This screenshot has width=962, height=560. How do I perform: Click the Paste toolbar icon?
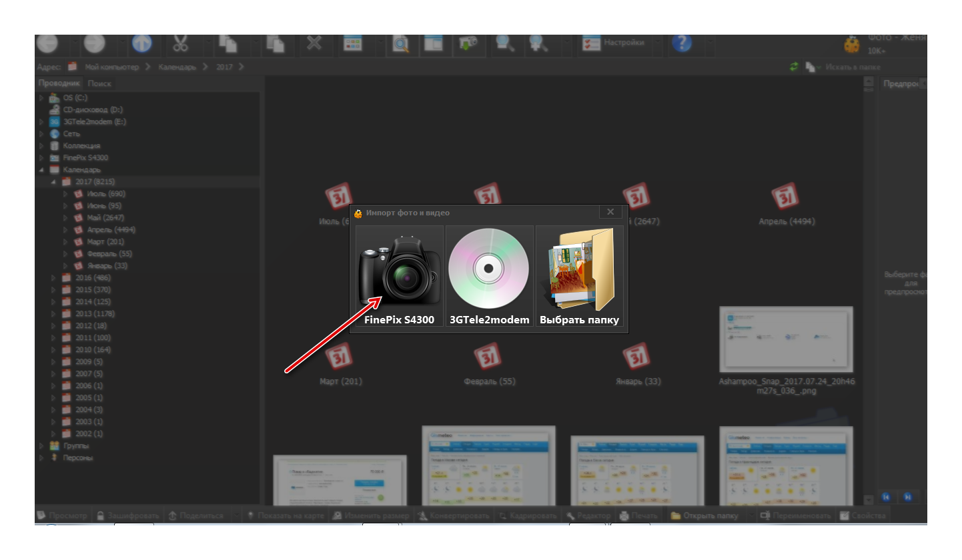(x=275, y=43)
